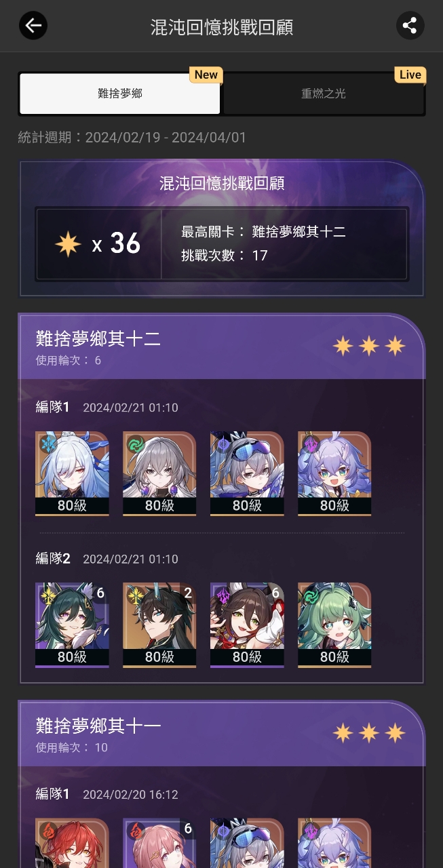Select purple-haired character in 編隊1 of 其十二
443x868 pixels.
tap(334, 473)
